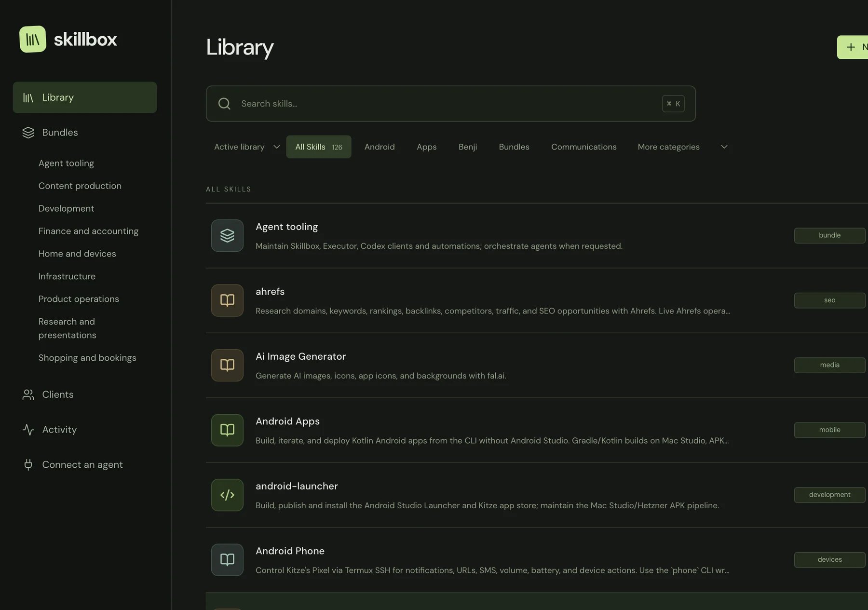Open the Android Apps skill title

287,421
